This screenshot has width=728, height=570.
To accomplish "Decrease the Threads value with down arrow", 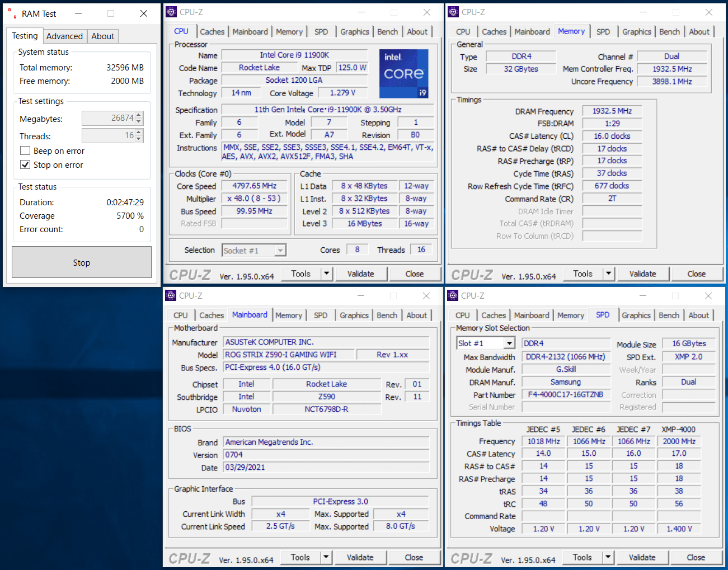I will (x=139, y=139).
